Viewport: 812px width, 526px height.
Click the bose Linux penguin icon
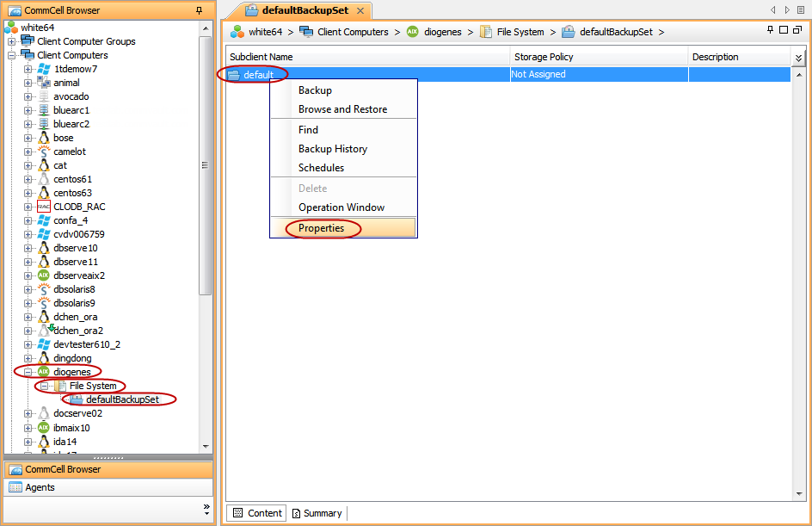(x=44, y=138)
